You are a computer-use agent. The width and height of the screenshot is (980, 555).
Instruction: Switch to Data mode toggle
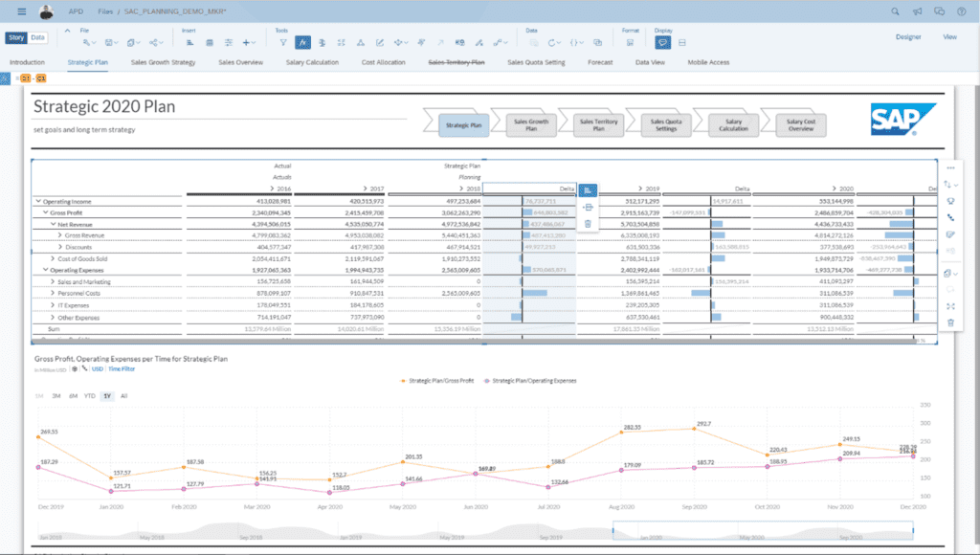click(37, 38)
